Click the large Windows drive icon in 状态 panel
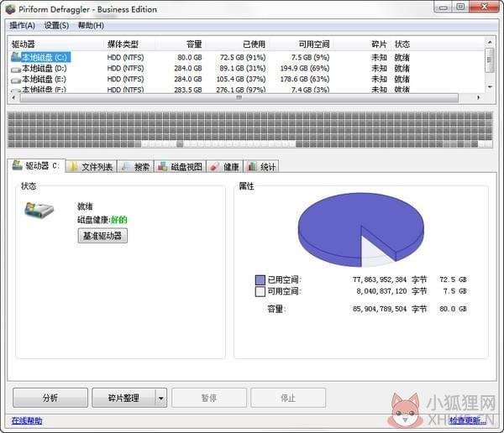504x433 pixels. (39, 211)
